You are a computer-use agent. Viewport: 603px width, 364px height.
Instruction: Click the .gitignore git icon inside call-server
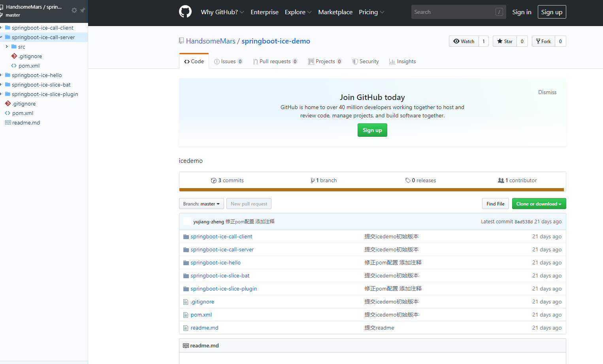pyautogui.click(x=14, y=56)
